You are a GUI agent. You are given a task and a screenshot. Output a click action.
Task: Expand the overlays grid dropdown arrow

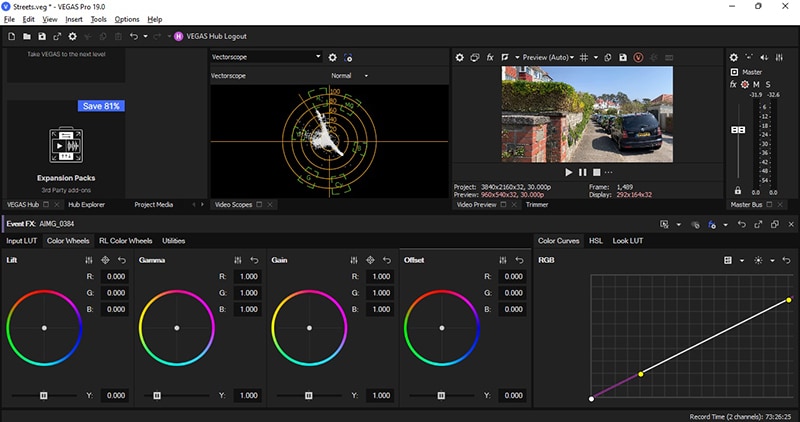[595, 58]
